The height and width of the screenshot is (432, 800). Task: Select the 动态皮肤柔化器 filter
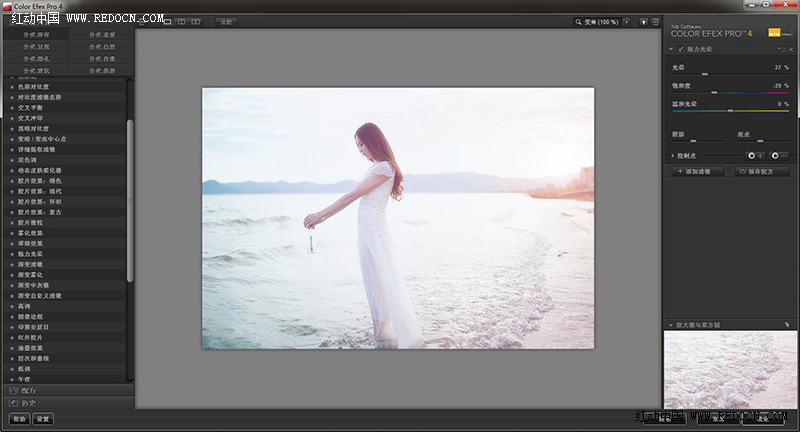65,170
